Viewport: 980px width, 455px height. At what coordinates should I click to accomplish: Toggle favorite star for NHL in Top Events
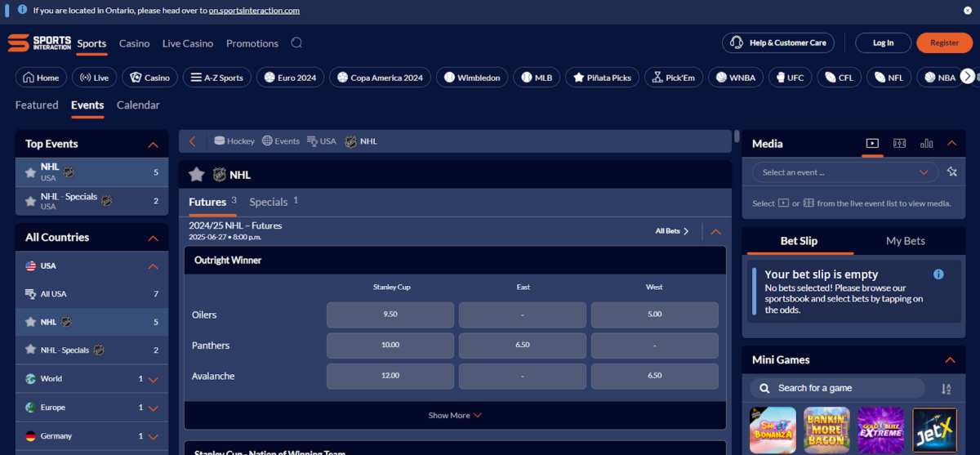[30, 172]
